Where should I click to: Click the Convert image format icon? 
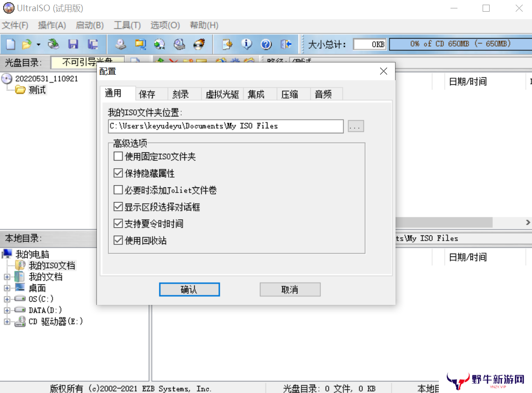(x=140, y=44)
